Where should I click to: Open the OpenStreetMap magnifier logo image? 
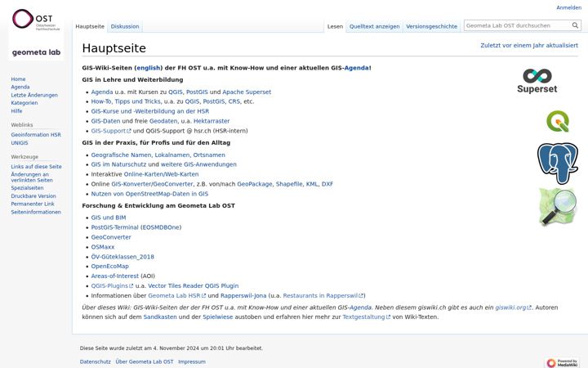(x=558, y=207)
